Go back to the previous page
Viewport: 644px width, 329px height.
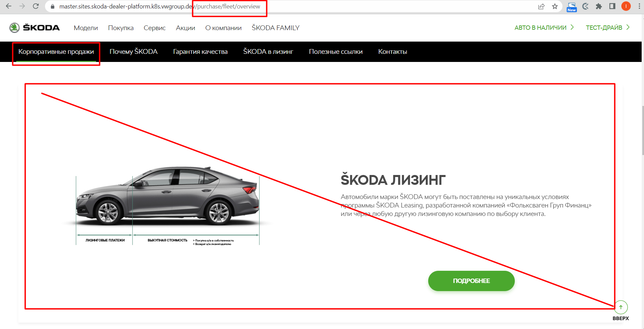[8, 6]
